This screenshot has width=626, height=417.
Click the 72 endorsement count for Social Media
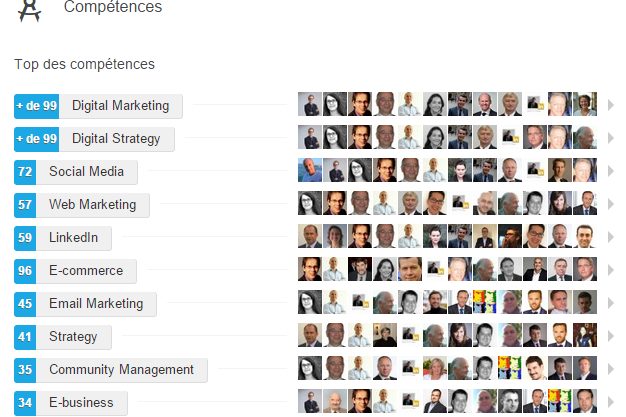point(25,172)
